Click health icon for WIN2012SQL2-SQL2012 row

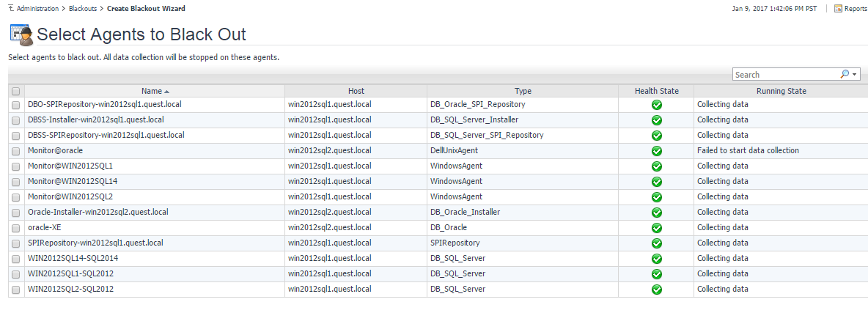pyautogui.click(x=656, y=289)
